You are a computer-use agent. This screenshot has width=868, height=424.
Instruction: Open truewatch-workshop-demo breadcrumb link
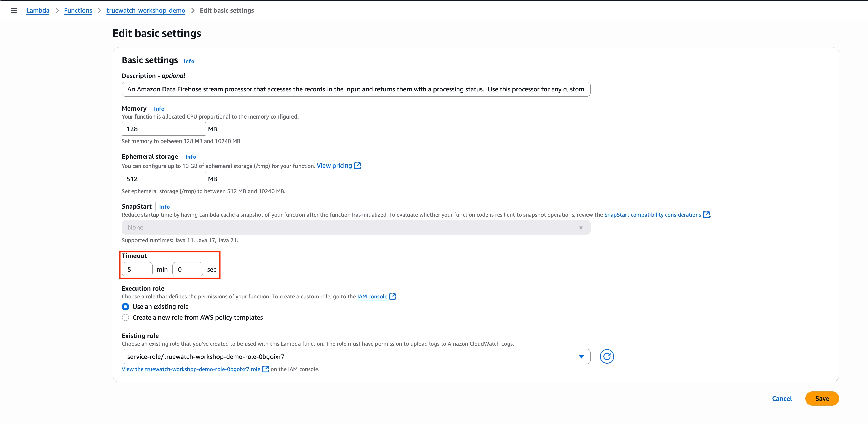(146, 10)
